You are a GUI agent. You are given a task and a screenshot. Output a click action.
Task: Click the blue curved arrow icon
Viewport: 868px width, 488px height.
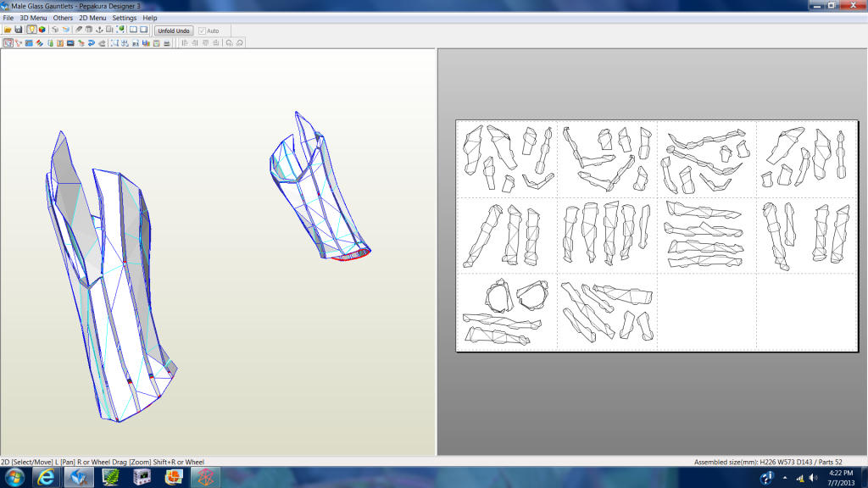tap(92, 42)
